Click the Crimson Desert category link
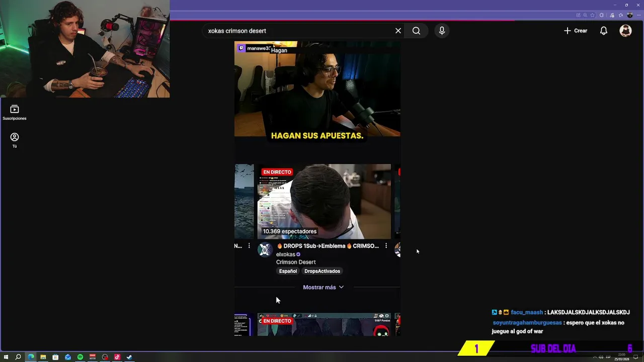The height and width of the screenshot is (362, 644). tap(296, 262)
